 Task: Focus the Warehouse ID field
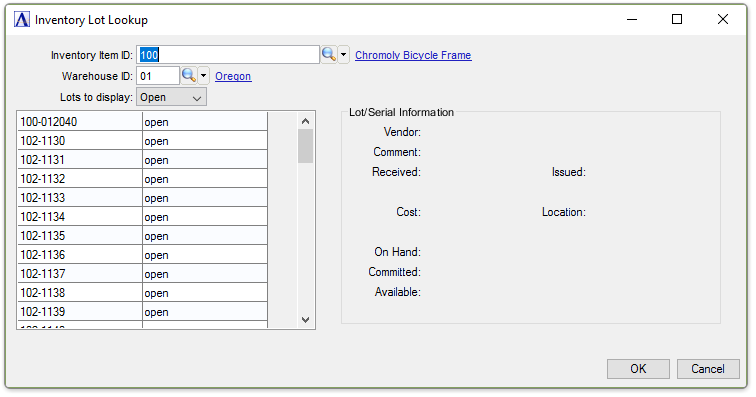coord(158,76)
